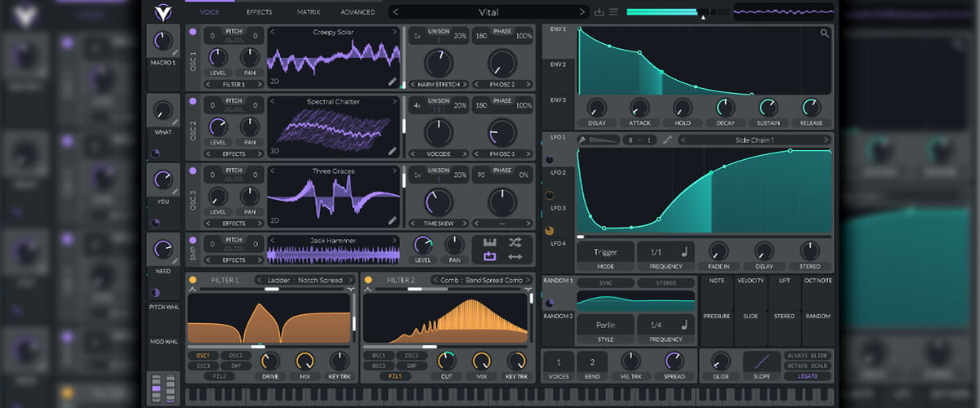Toggle FIL1 input on Filter 2
The image size is (980, 408).
point(394,376)
